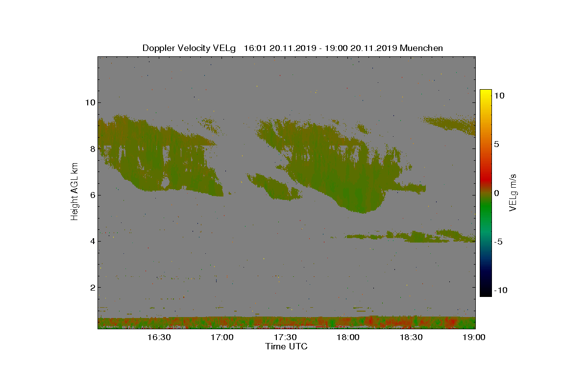The image size is (588, 392).
Task: Click the yellow top of the colorbar
Action: click(486, 94)
